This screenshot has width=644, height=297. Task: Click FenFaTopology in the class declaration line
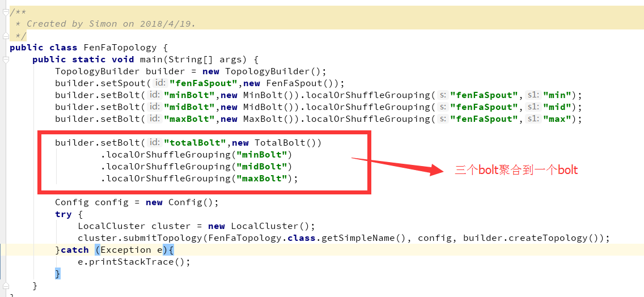[120, 48]
